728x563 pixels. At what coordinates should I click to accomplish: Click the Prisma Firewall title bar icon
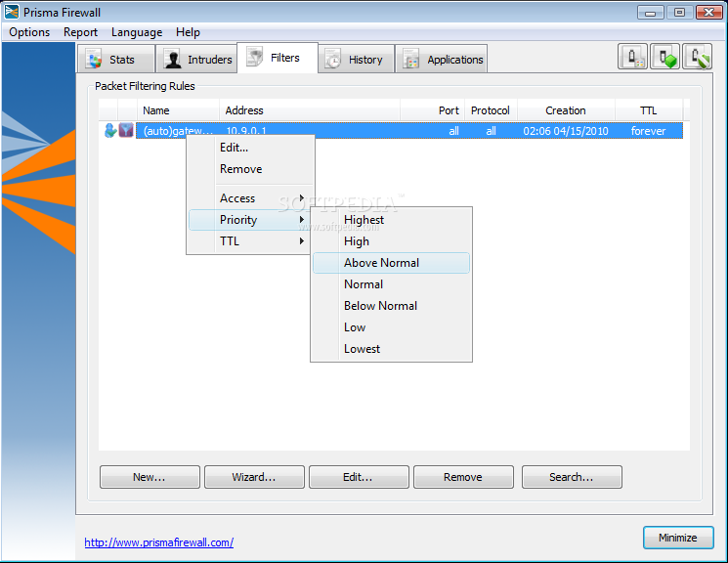11,12
